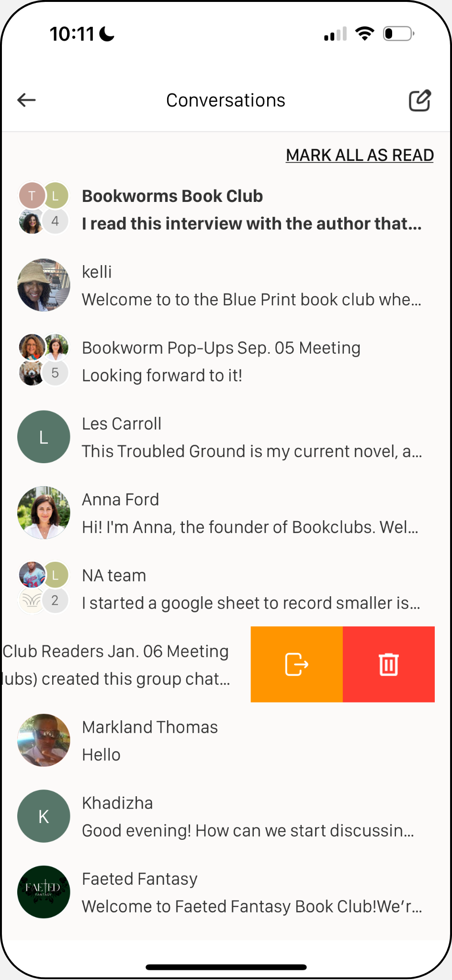Tap kelli's profile photo
This screenshot has height=980, width=452.
click(44, 285)
